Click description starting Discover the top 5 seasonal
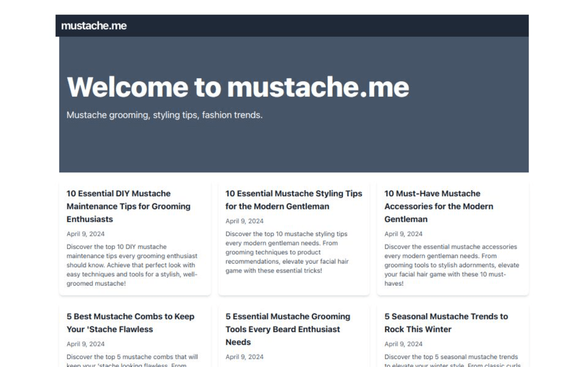The width and height of the screenshot is (588, 367). tap(452, 361)
